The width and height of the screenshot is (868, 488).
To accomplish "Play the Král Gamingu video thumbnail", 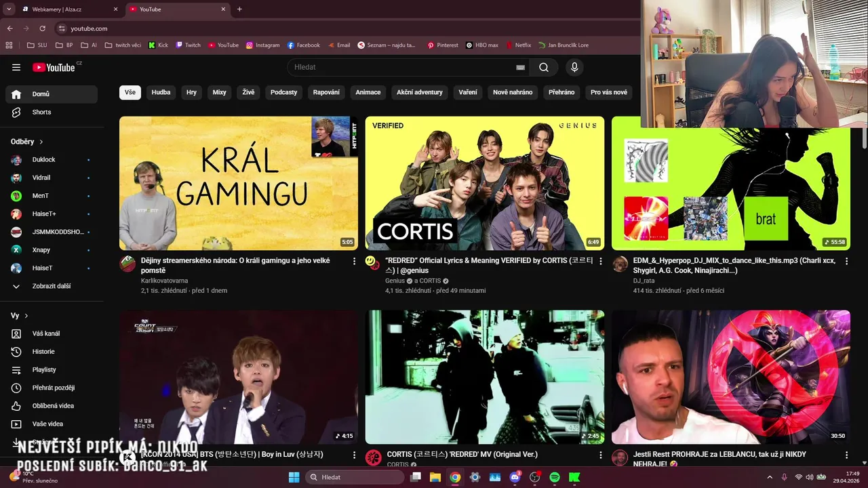I will coord(239,183).
